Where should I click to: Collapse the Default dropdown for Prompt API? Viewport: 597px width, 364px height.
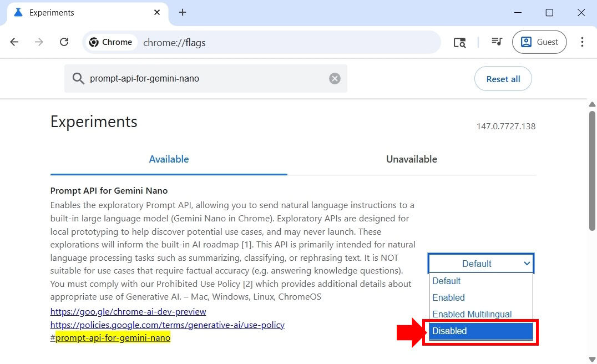click(481, 263)
